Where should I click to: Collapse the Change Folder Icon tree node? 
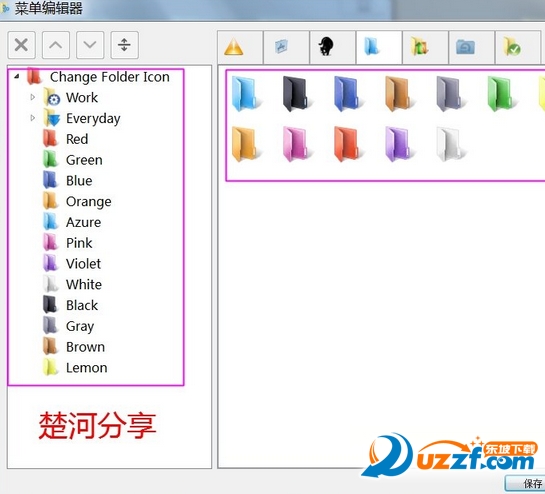coord(17,76)
